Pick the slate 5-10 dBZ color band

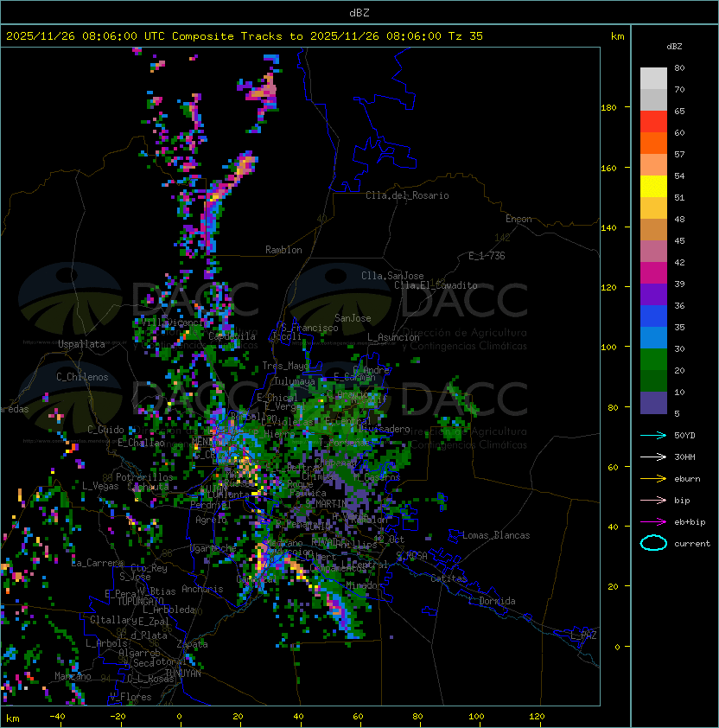(x=653, y=403)
